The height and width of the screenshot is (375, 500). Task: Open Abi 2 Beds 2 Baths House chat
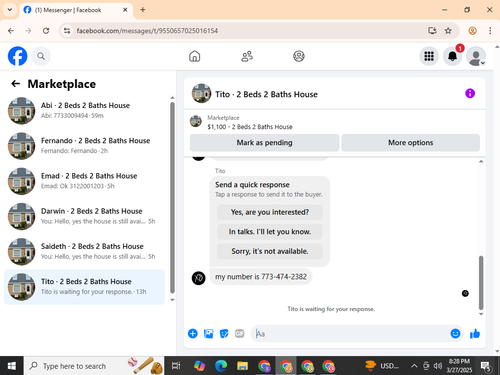(84, 111)
